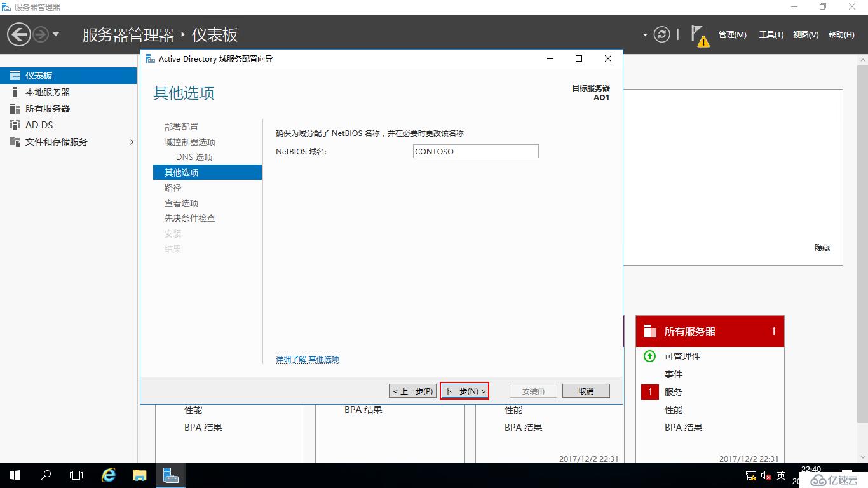
Task: Click the Server Manager taskbar icon
Action: [170, 475]
